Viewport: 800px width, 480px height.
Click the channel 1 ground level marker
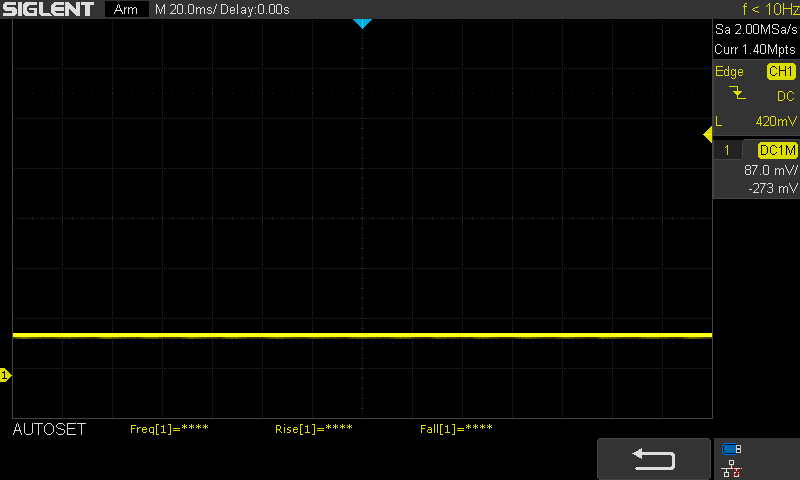coord(5,375)
